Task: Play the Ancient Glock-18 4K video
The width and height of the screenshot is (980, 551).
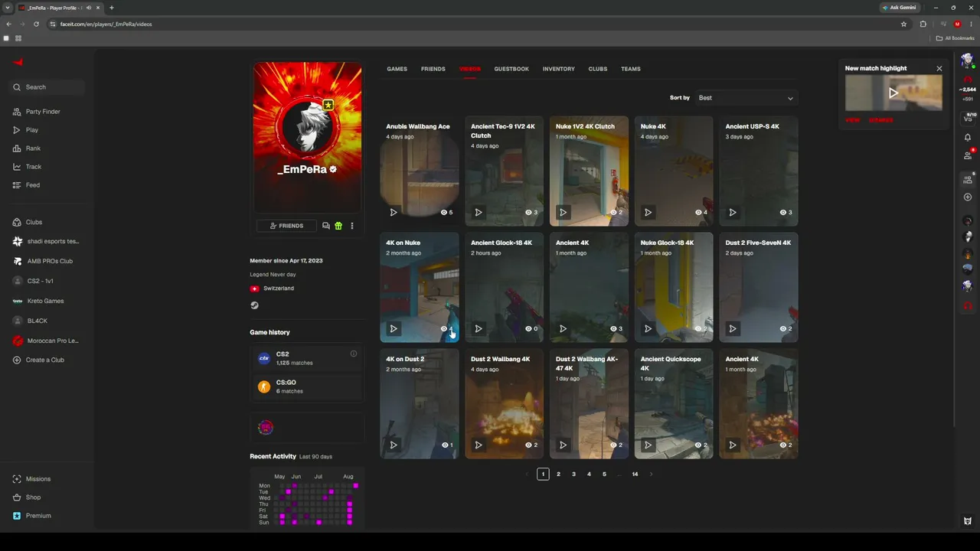Action: click(479, 329)
